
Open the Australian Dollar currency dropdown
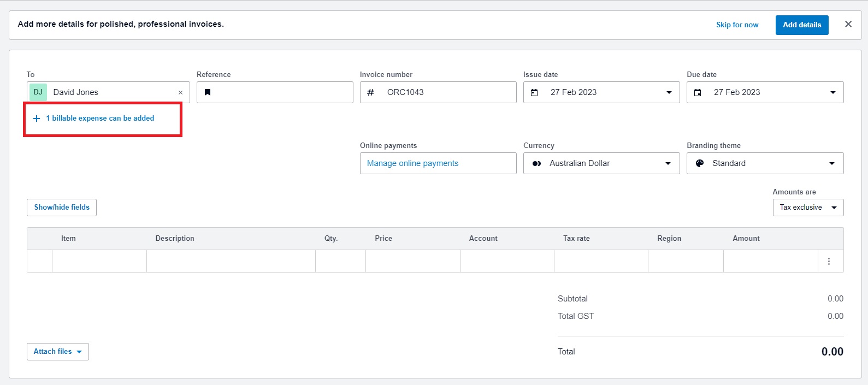point(601,163)
